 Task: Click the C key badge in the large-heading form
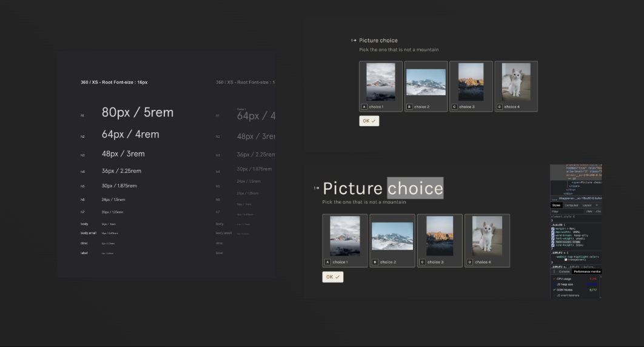pos(422,262)
